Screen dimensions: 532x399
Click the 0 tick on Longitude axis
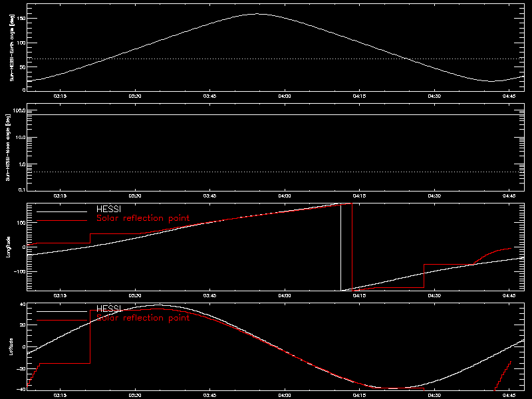coord(24,247)
